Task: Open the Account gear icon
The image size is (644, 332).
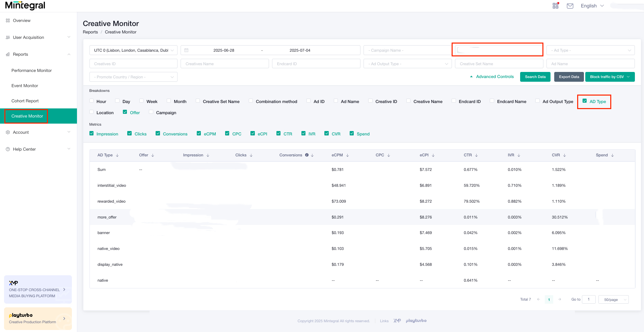Action: tap(7, 132)
